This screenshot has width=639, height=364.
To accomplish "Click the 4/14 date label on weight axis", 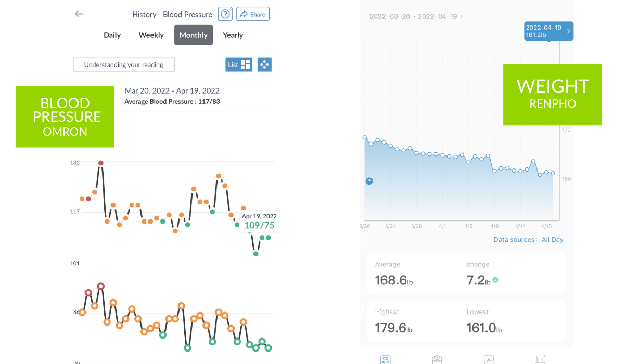I will [520, 226].
